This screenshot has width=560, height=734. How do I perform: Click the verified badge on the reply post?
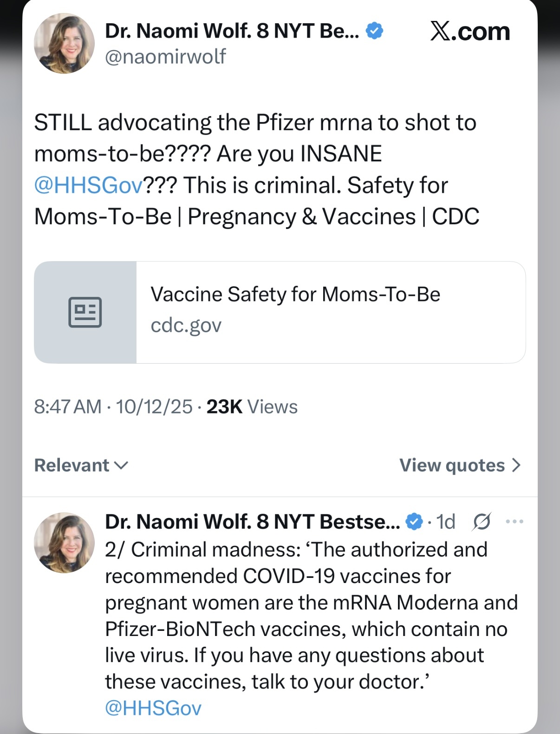414,522
